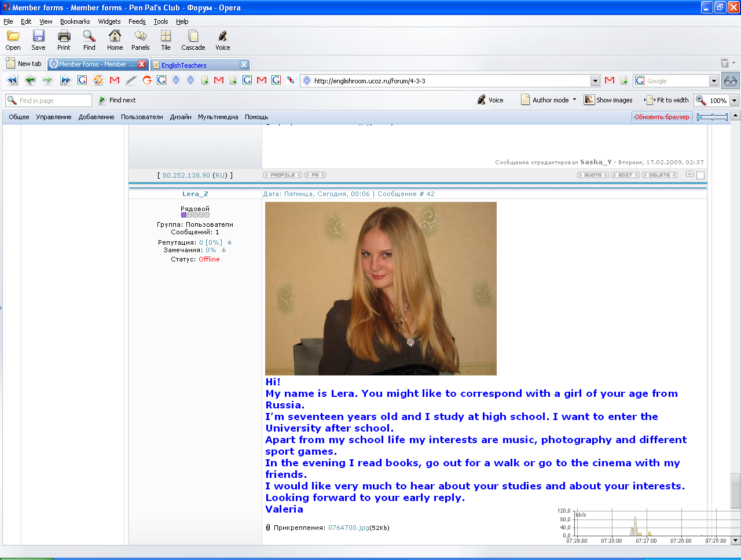This screenshot has height=560, width=741.
Task: Open the Lera_Z username link
Action: tap(195, 194)
